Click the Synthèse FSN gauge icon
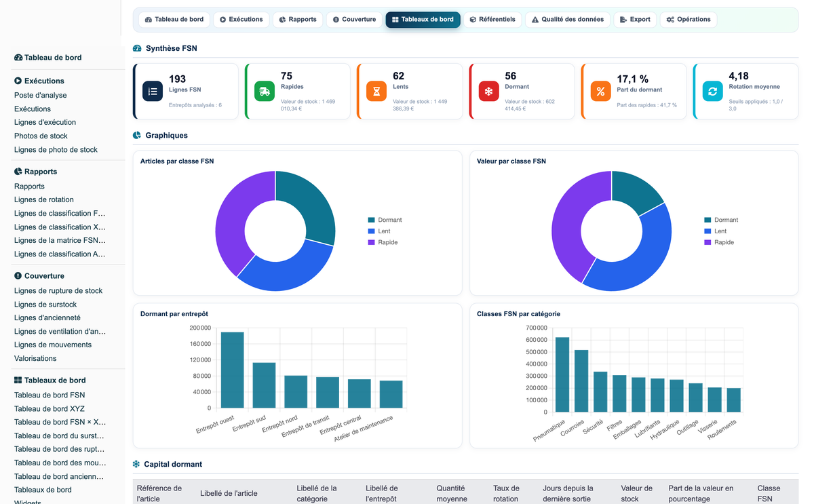The width and height of the screenshot is (814, 504). pos(137,48)
